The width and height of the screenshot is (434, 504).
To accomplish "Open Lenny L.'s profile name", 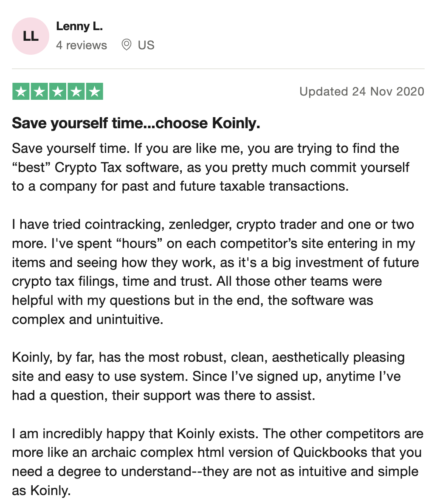I will (x=79, y=26).
